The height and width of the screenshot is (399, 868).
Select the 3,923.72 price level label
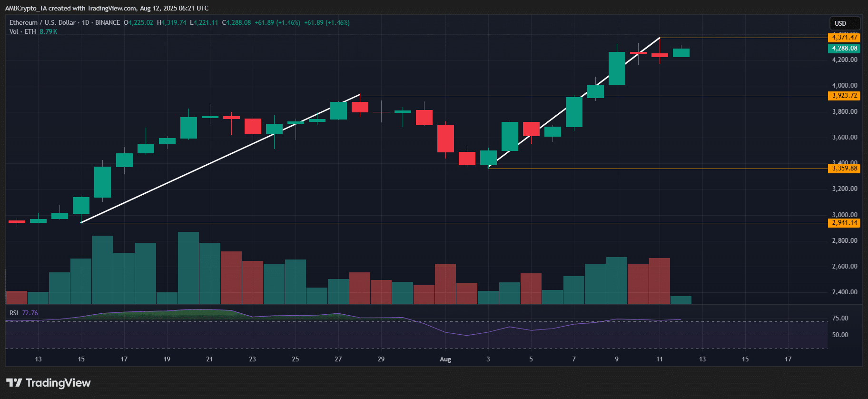(844, 96)
